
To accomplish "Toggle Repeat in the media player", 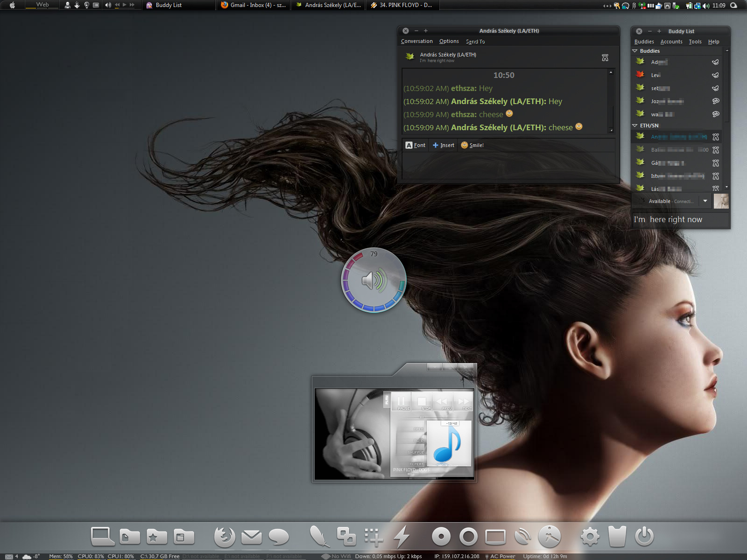I will pyautogui.click(x=411, y=462).
